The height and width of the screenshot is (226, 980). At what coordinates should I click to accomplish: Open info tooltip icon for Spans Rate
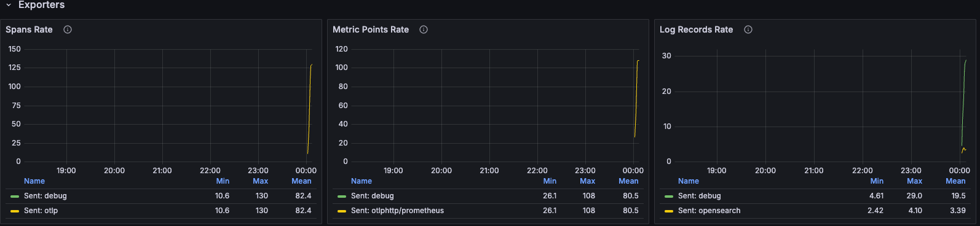coord(68,29)
